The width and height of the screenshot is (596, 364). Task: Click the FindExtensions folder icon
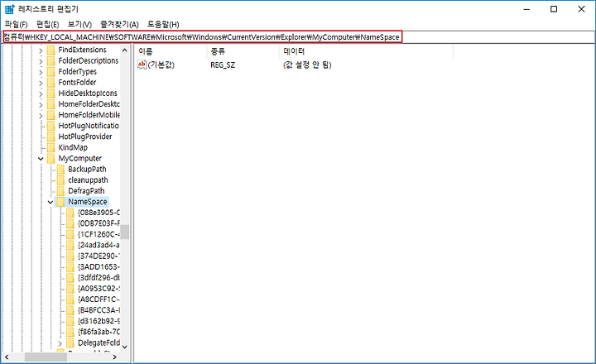(51, 50)
